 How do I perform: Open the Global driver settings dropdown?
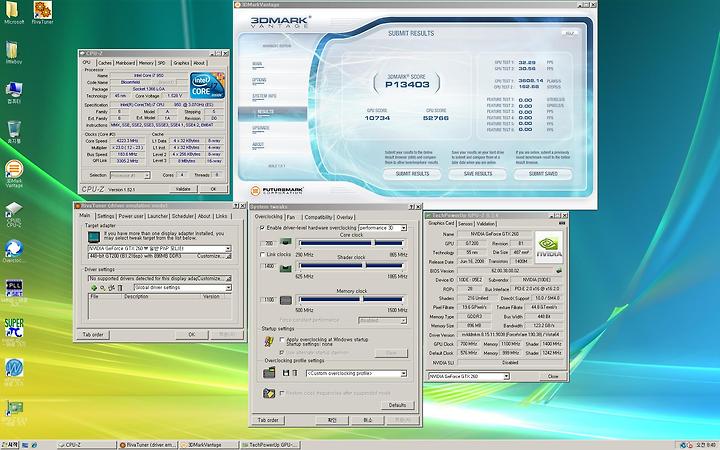(x=183, y=287)
